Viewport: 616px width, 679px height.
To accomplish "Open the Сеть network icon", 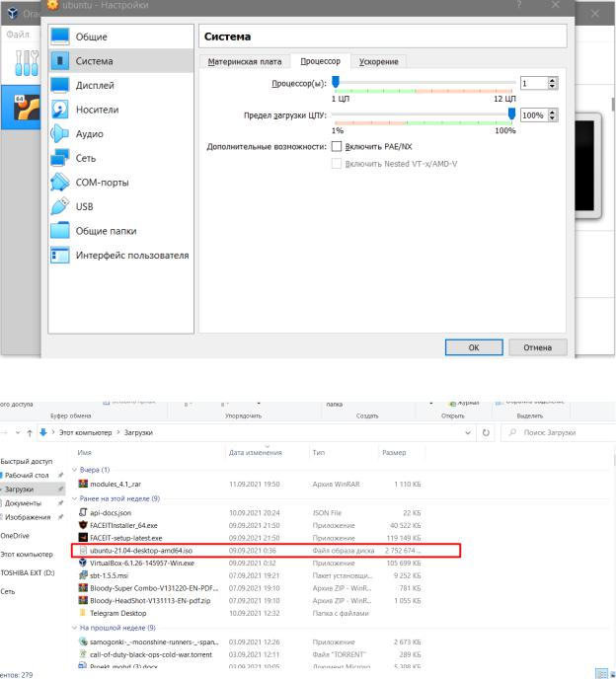I will (60, 158).
